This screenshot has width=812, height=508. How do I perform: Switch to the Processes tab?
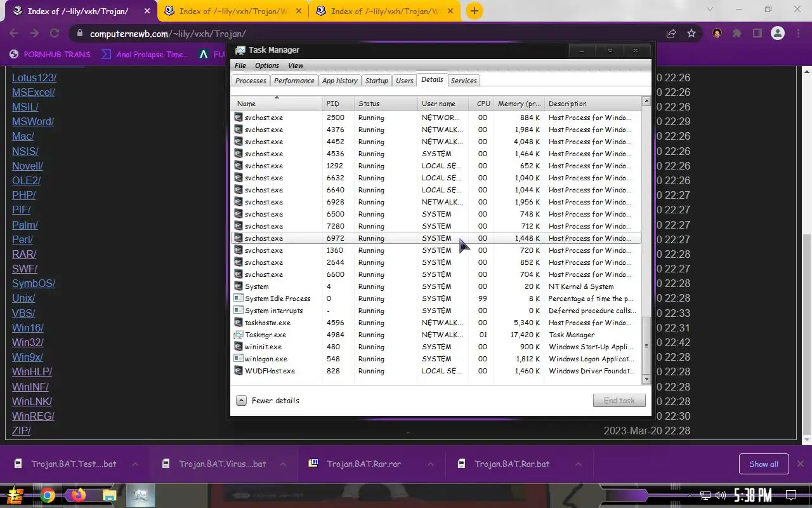click(251, 81)
